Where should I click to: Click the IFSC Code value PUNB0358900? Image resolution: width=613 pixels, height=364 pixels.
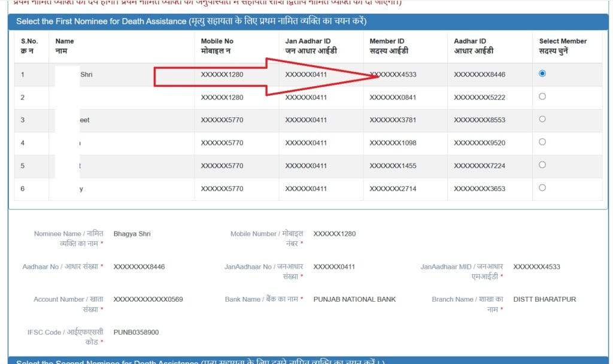tap(136, 332)
